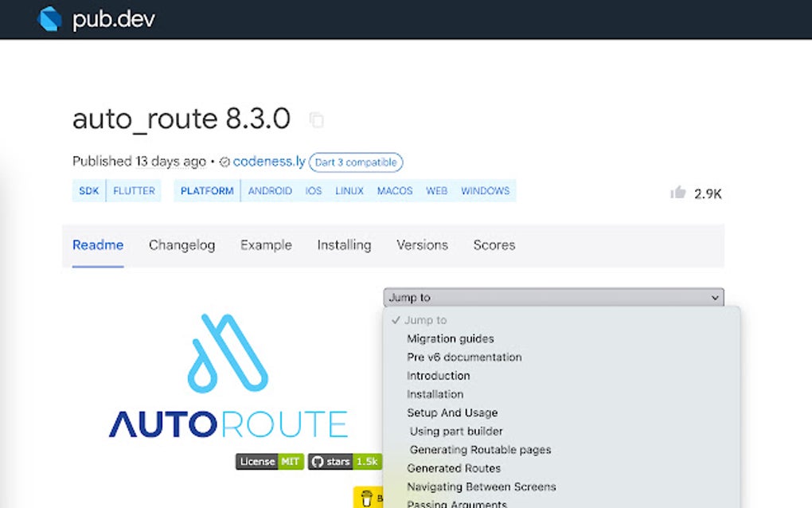Select Migration guides in the dropdown list
Viewport: 812px width, 508px height.
[450, 338]
